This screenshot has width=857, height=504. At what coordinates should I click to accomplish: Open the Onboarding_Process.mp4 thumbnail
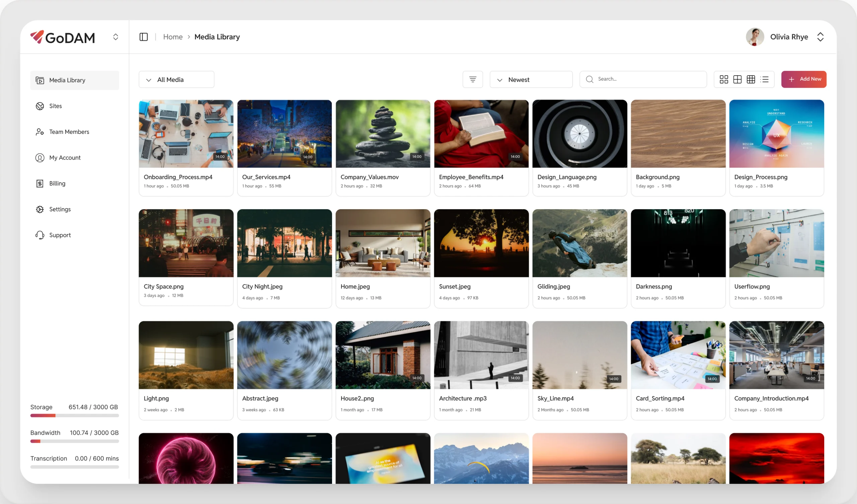186,134
